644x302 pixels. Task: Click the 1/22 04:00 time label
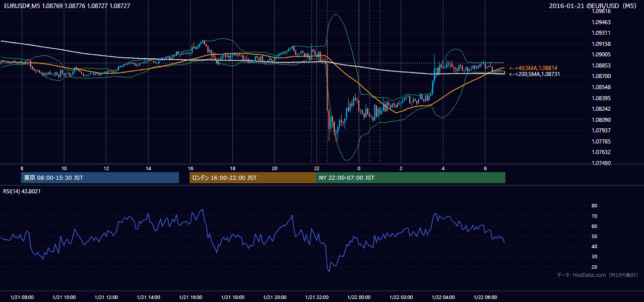[x=443, y=297]
